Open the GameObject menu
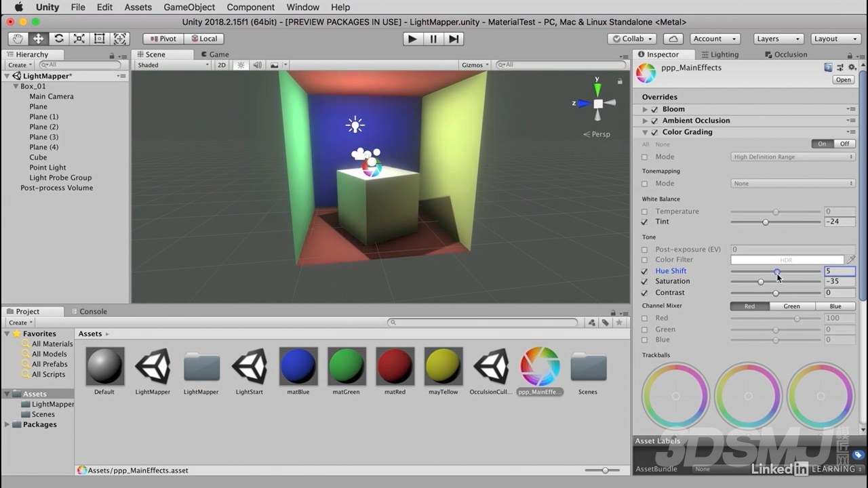The height and width of the screenshot is (488, 868). (189, 7)
